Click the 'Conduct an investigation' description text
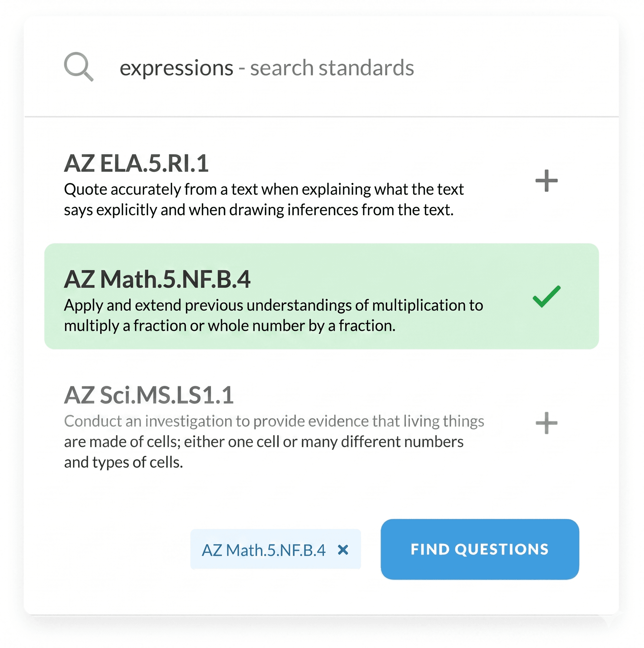The width and height of the screenshot is (644, 648). click(274, 441)
